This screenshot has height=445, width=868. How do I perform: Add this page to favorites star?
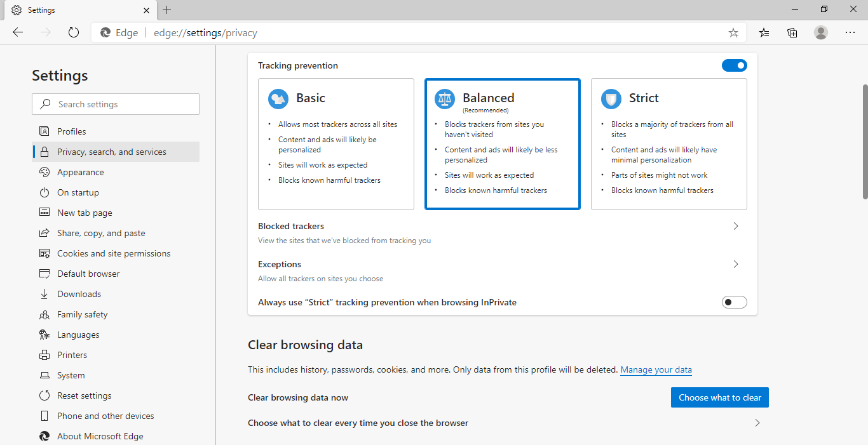click(733, 32)
